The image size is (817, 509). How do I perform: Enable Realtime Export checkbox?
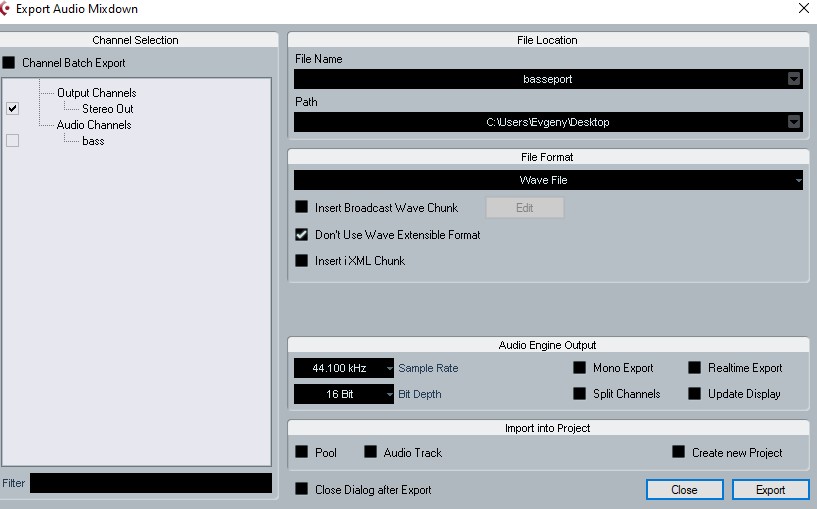pyautogui.click(x=695, y=367)
